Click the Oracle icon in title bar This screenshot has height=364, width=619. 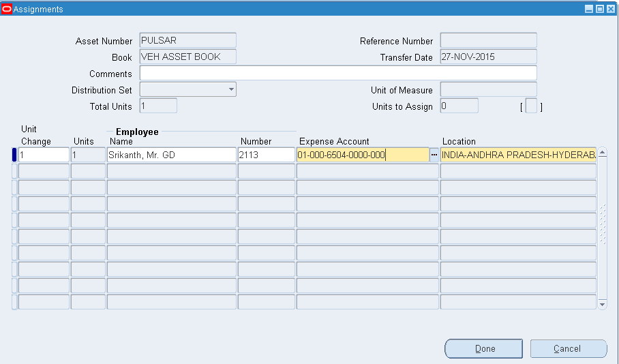point(7,9)
